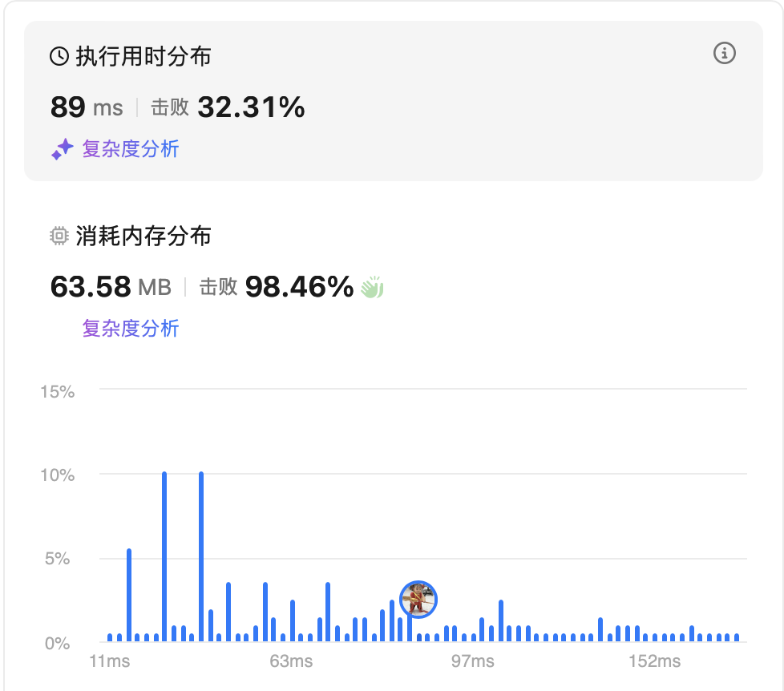This screenshot has width=784, height=691.
Task: Click the clock icon beside 执行用时分布
Action: coord(59,56)
